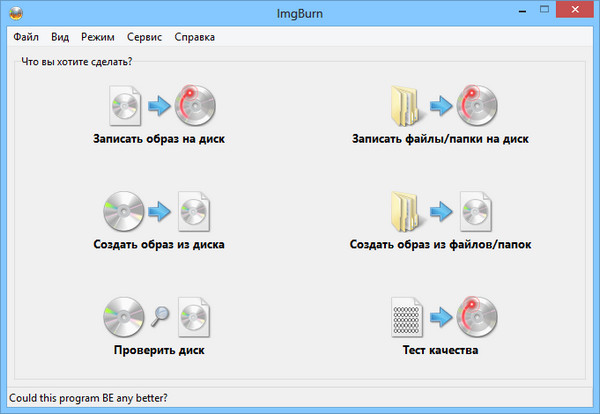600x414 pixels.
Task: Open the Вид menu
Action: (60, 37)
